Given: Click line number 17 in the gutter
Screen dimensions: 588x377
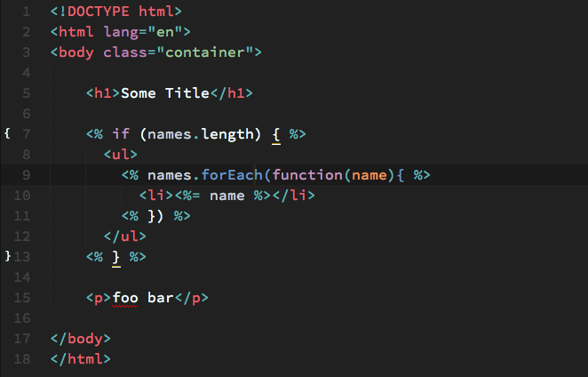Looking at the screenshot, I should [x=22, y=339].
